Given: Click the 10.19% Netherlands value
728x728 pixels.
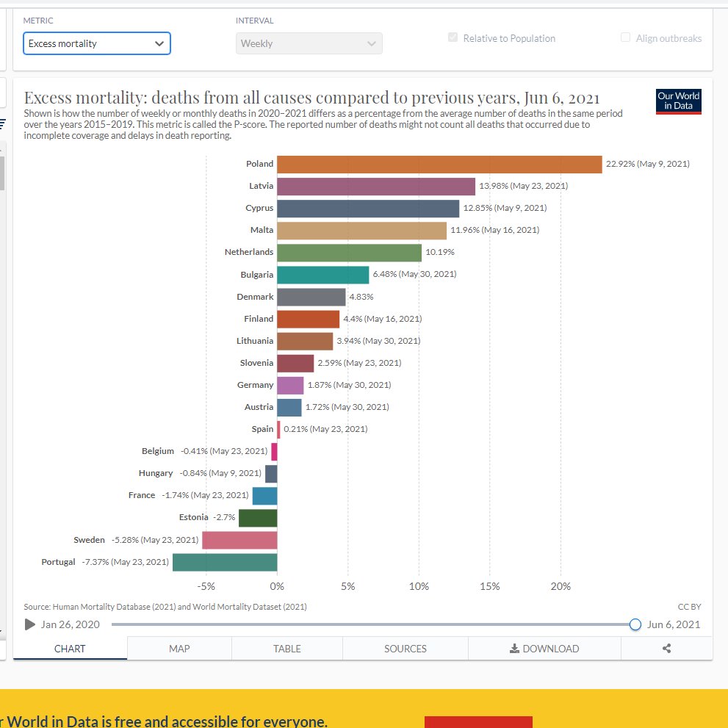Looking at the screenshot, I should point(440,252).
